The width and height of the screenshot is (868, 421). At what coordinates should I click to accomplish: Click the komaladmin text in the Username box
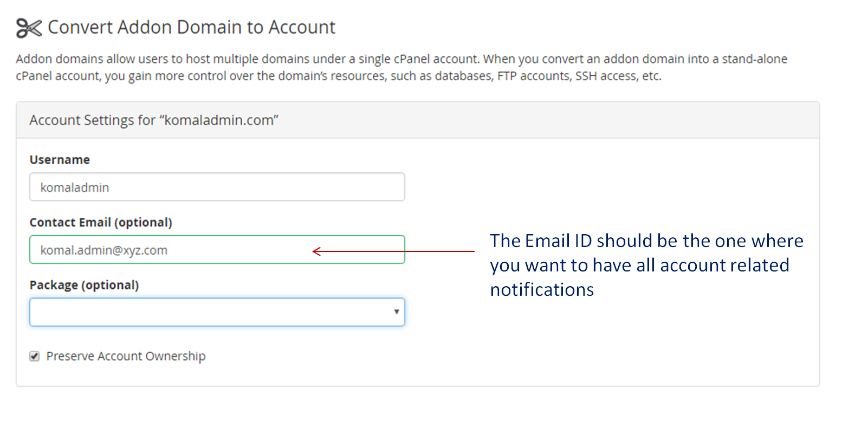pyautogui.click(x=75, y=187)
